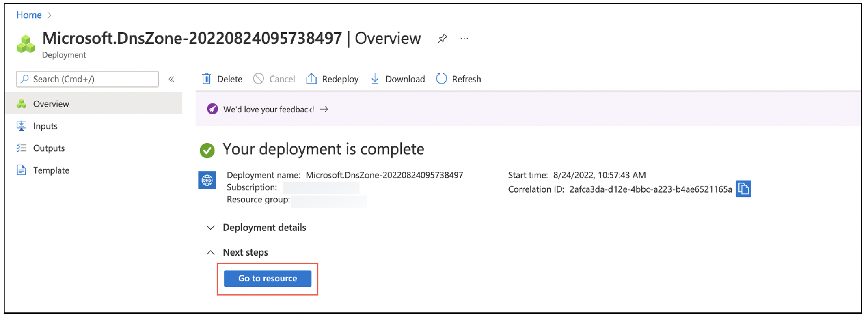
Task: Click the Outputs checklist icon
Action: 22,148
